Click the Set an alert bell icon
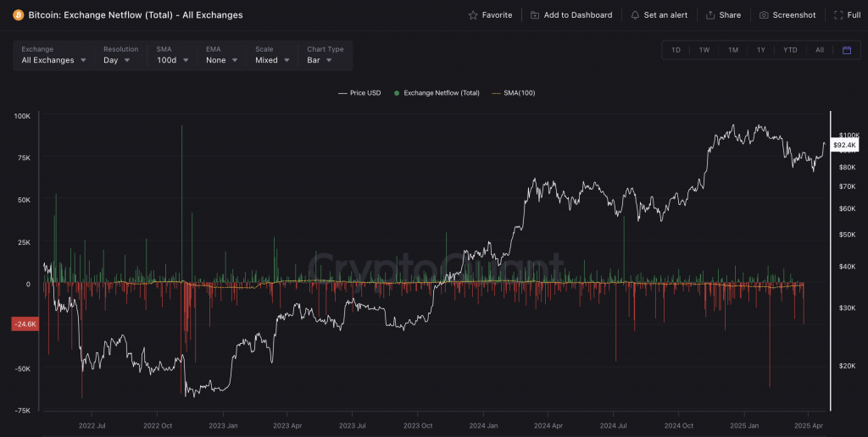The width and height of the screenshot is (868, 437). 635,15
